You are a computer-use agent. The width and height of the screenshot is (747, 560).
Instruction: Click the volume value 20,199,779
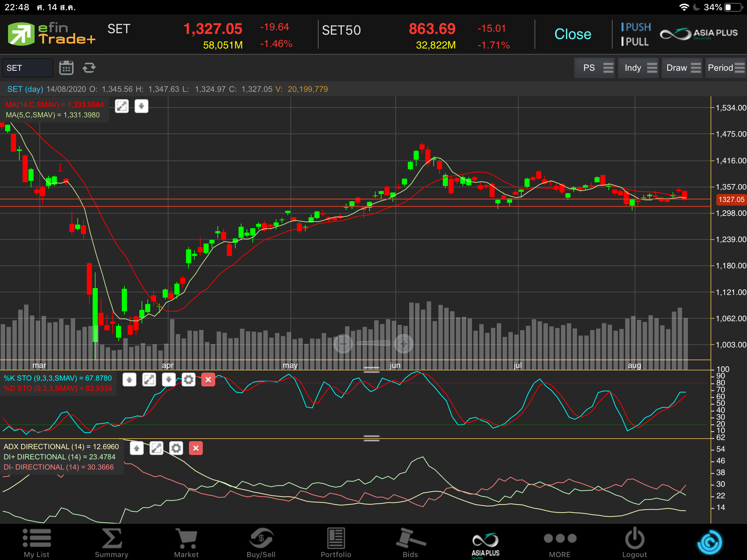(x=307, y=89)
